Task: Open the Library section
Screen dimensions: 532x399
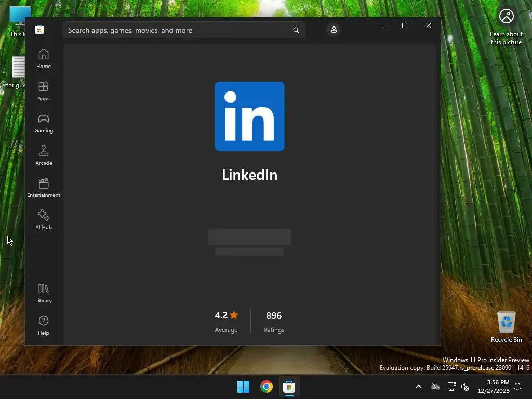Action: (x=44, y=293)
